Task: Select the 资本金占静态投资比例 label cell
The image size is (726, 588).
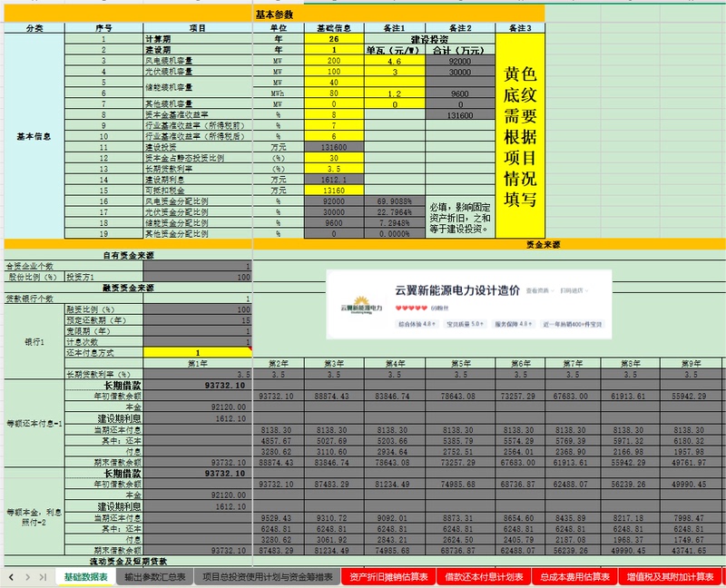Action: coord(198,158)
